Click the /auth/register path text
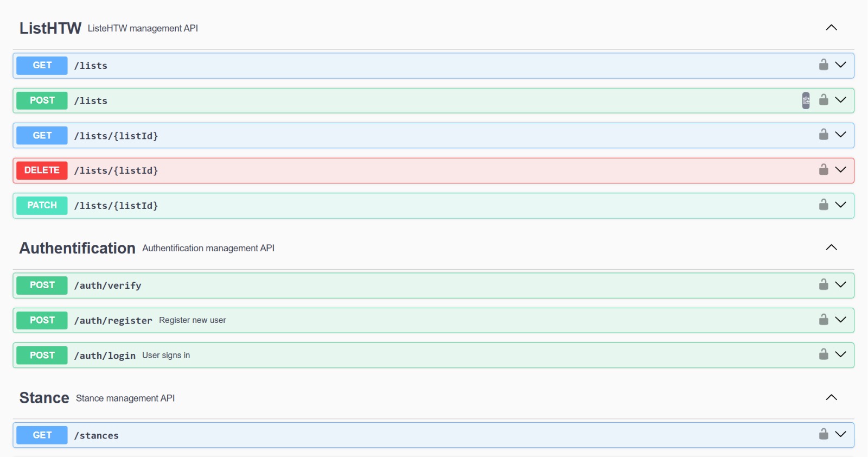Screen dimensions: 868x457 113,321
